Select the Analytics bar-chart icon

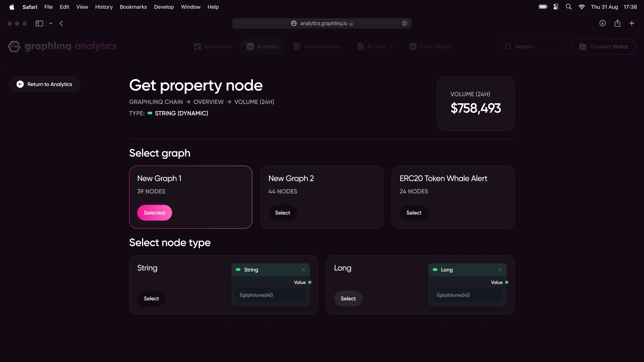250,46
